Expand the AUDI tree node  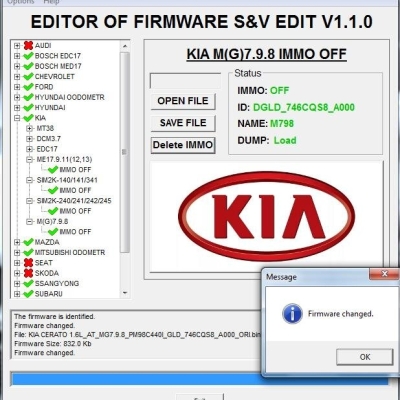[17, 46]
